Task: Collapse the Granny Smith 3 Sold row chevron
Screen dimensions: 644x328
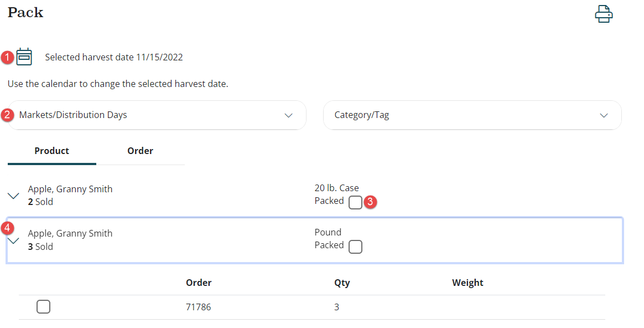Action: 14,240
